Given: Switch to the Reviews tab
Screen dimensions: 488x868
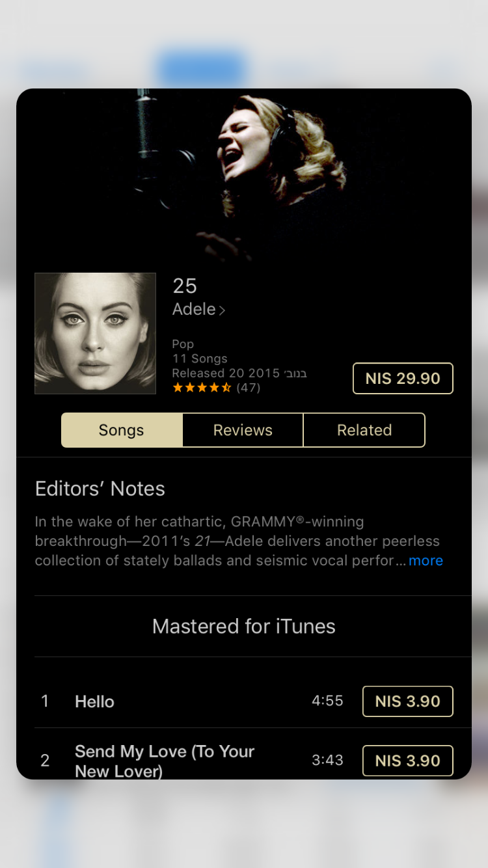Looking at the screenshot, I should click(x=243, y=430).
